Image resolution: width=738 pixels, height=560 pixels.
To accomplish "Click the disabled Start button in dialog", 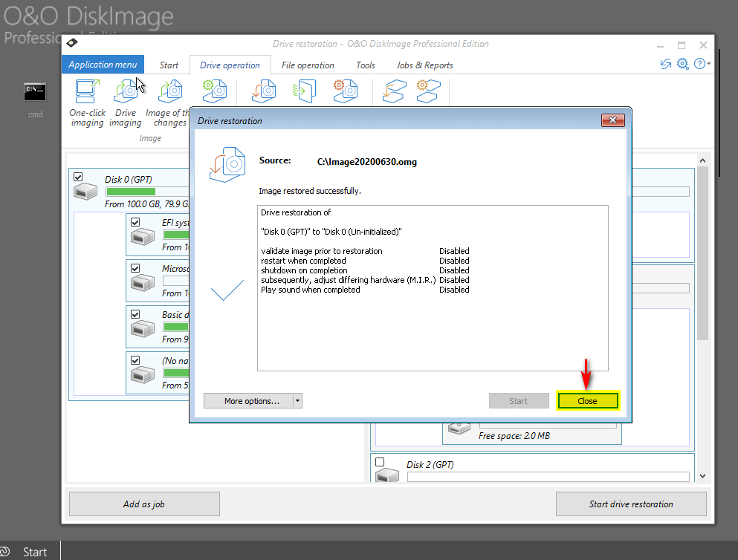I will tap(519, 400).
